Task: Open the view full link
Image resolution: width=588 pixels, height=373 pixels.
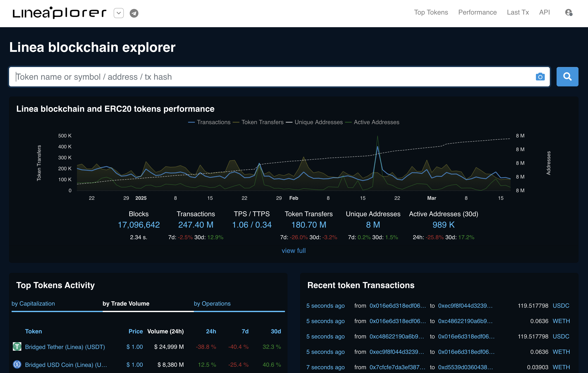Action: (x=294, y=251)
